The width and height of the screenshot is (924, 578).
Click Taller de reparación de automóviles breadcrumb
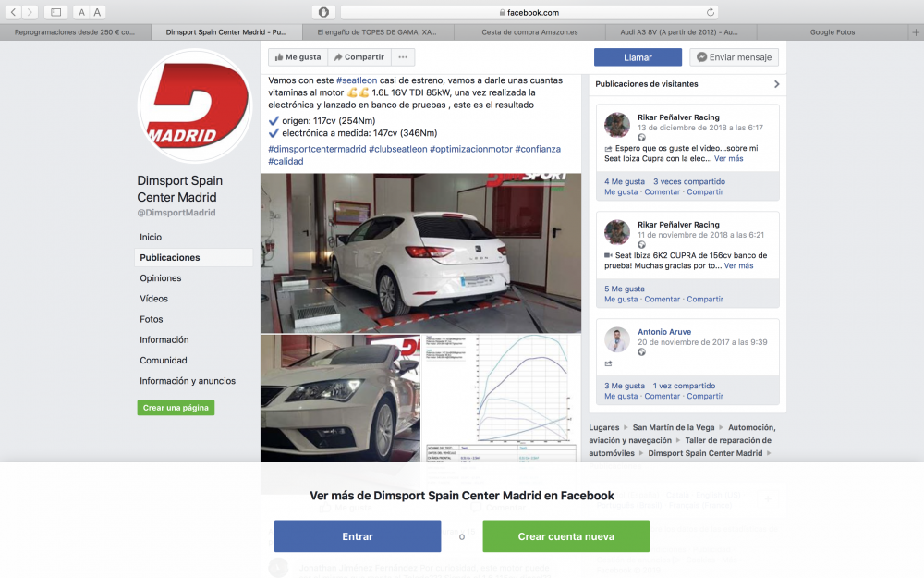680,447
